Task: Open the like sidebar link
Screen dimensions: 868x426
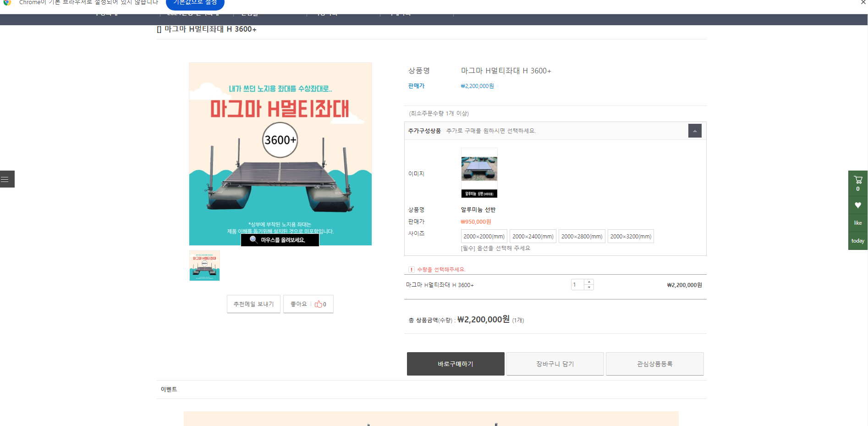Action: click(x=858, y=223)
